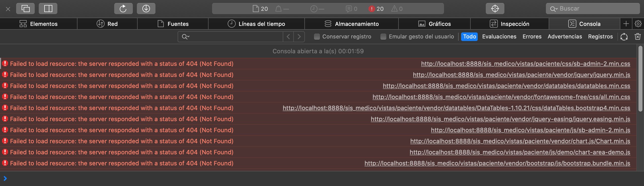Click the console refresh cycle icon
The height and width of the screenshot is (186, 644).
[624, 37]
